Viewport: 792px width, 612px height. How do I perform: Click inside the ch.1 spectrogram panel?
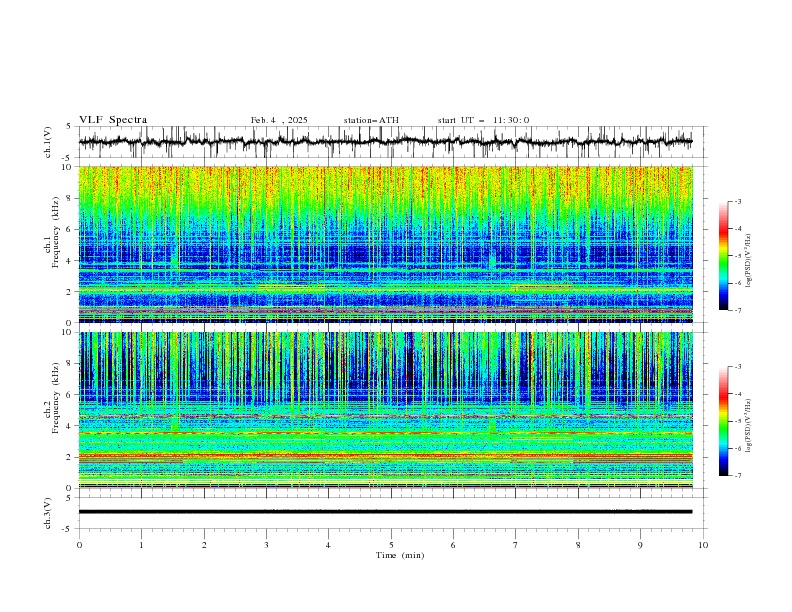[385, 244]
